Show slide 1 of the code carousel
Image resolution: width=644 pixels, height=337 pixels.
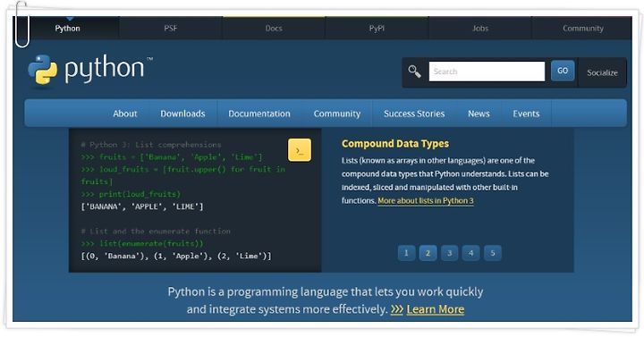(x=406, y=253)
